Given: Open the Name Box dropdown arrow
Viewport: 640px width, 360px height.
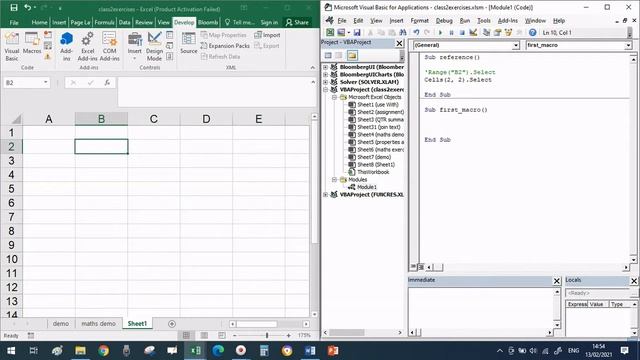Looking at the screenshot, I should pos(46,82).
